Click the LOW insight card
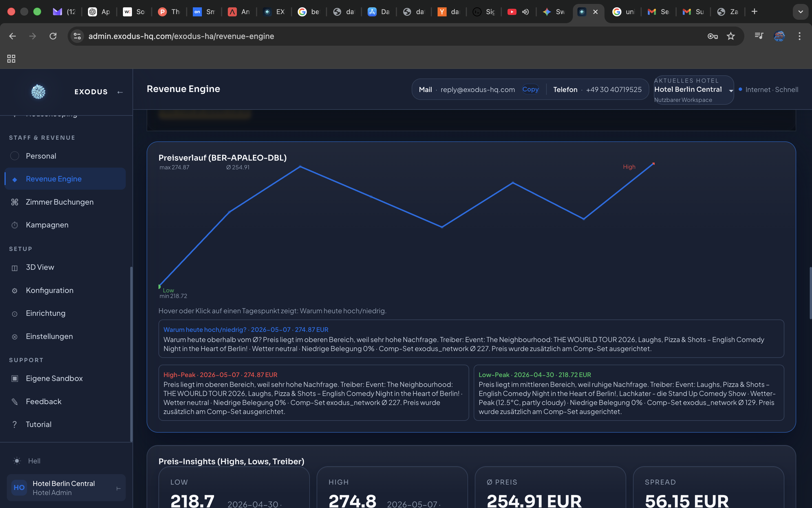This screenshot has width=812, height=508. (234, 487)
